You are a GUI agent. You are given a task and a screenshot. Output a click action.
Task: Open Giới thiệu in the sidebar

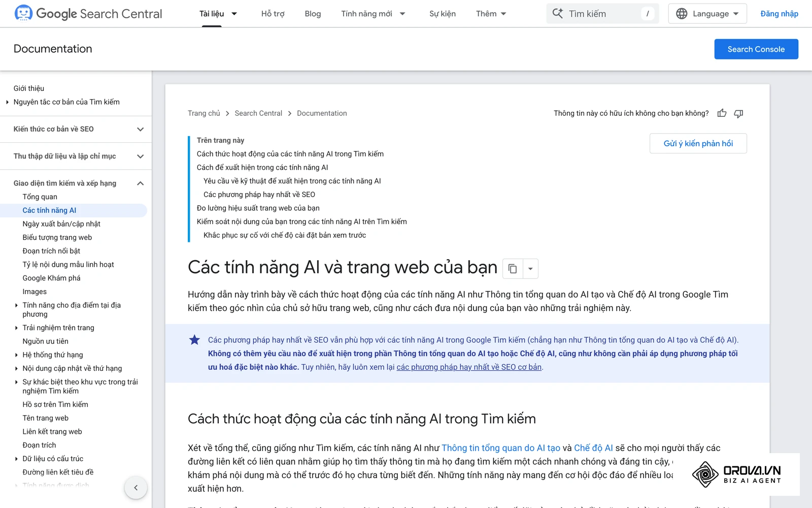[29, 88]
